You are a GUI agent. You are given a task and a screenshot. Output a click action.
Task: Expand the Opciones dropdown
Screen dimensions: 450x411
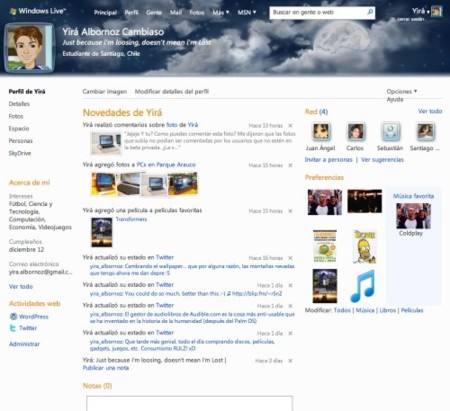[x=402, y=91]
